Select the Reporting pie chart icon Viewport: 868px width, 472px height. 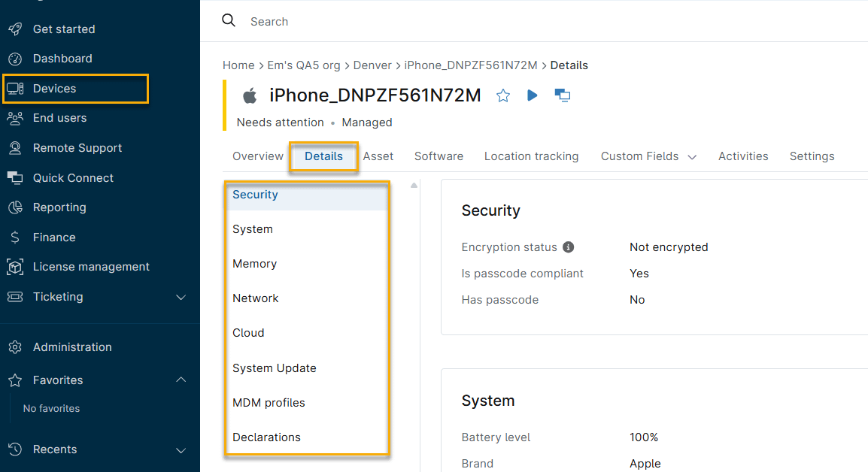tap(15, 207)
